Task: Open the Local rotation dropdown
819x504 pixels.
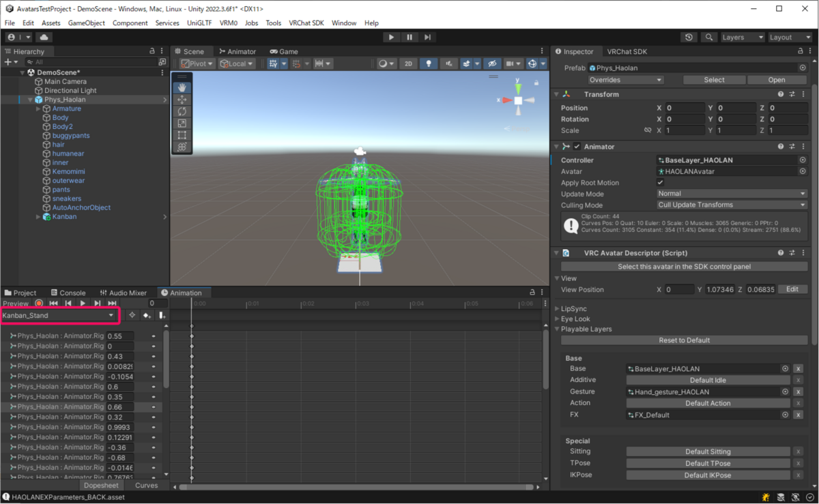Action: [x=237, y=63]
